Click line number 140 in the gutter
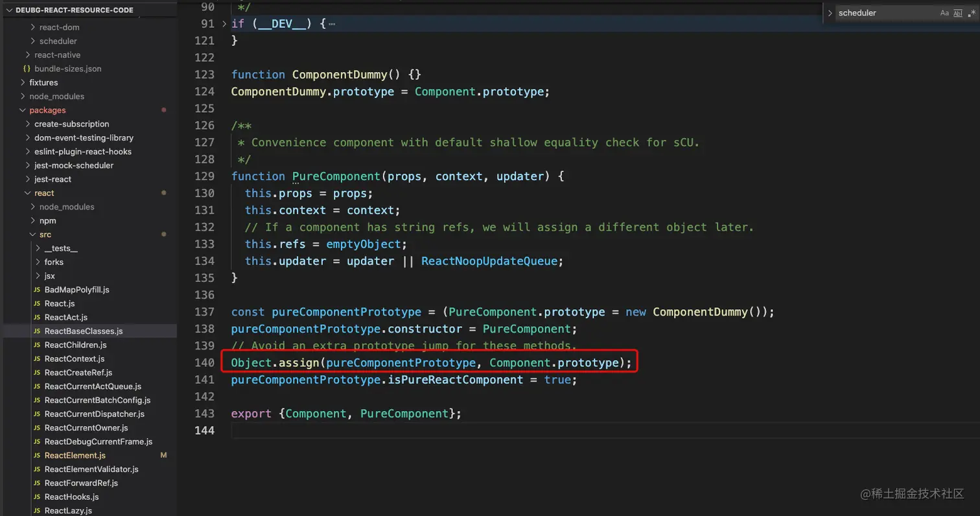 (204, 362)
